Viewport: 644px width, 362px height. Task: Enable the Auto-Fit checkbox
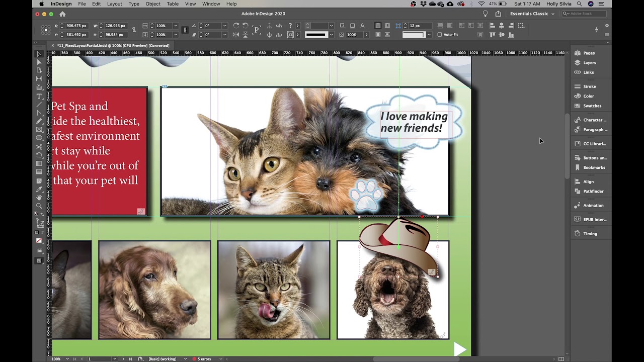point(439,35)
